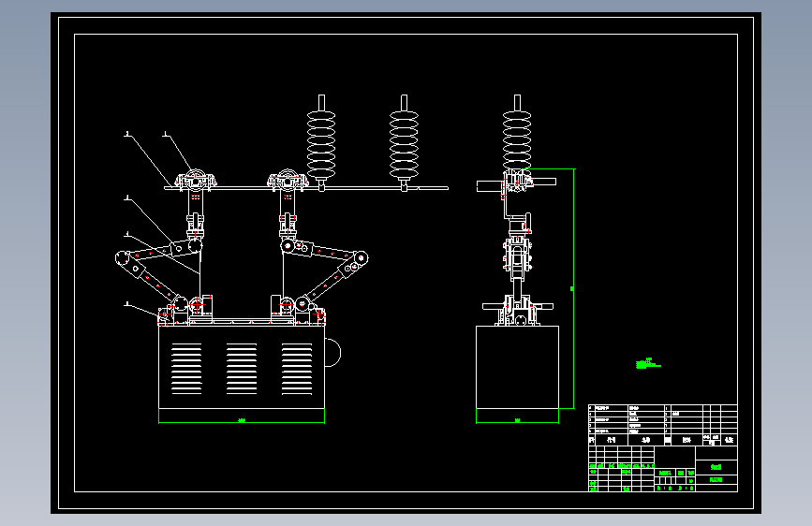The image size is (812, 526).
Task: Click the green width dimension under front-view cabinet
Action: pyautogui.click(x=242, y=421)
